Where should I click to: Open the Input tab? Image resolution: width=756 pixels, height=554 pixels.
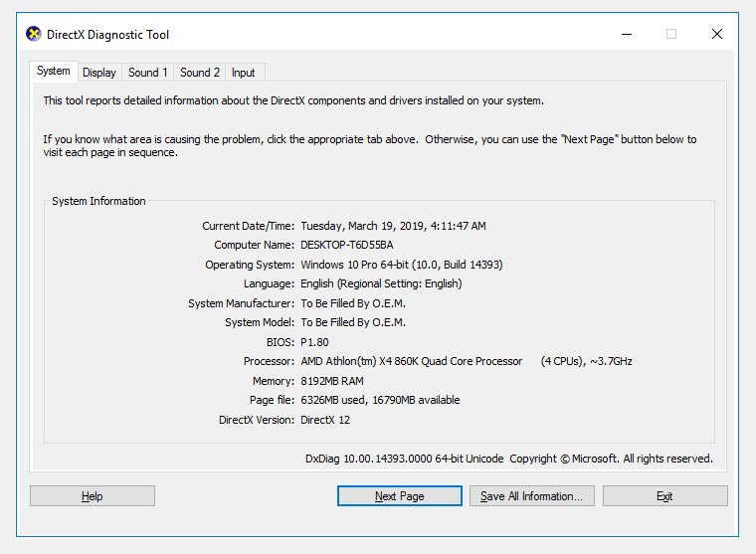coord(244,73)
